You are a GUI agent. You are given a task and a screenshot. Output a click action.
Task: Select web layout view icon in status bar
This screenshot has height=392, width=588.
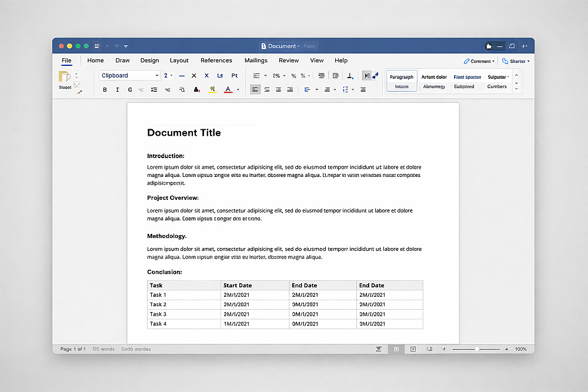click(413, 349)
